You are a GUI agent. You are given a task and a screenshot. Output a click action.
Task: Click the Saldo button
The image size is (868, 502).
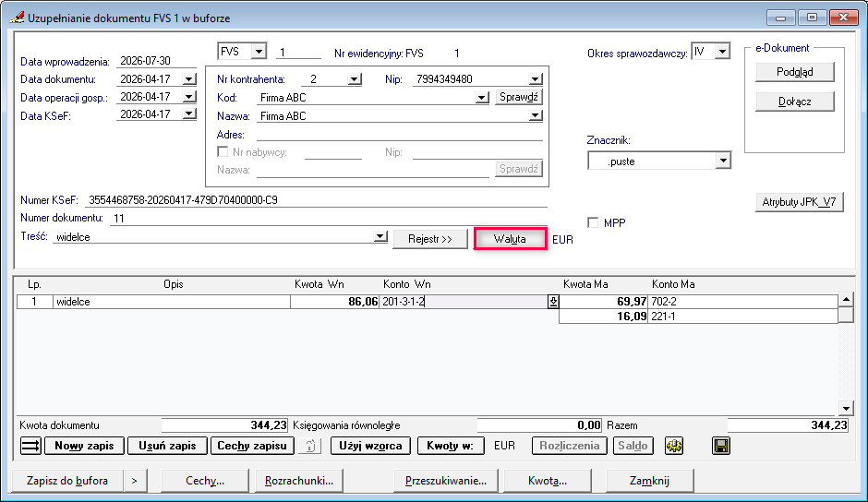coord(633,446)
